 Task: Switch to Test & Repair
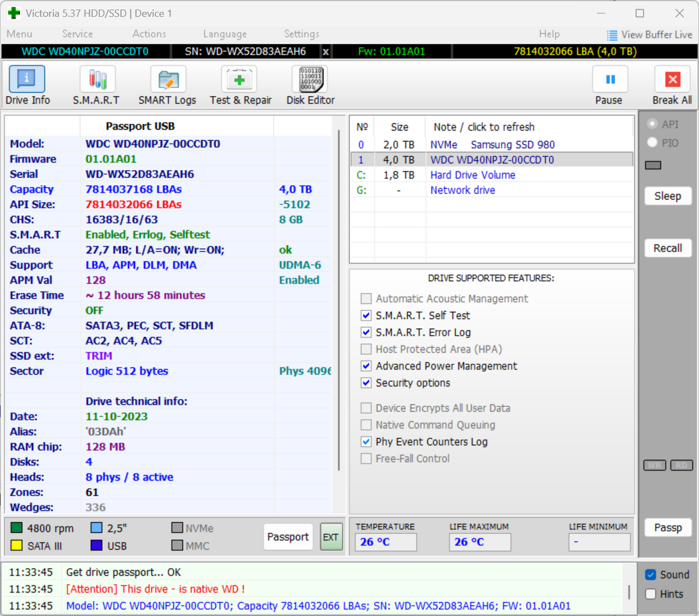(x=241, y=86)
